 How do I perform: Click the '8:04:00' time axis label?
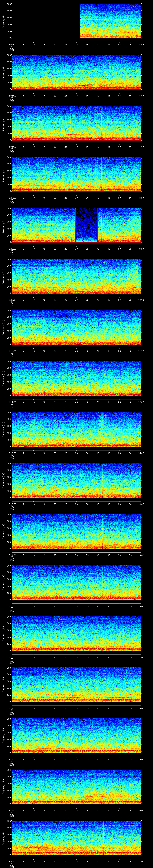point(12,44)
